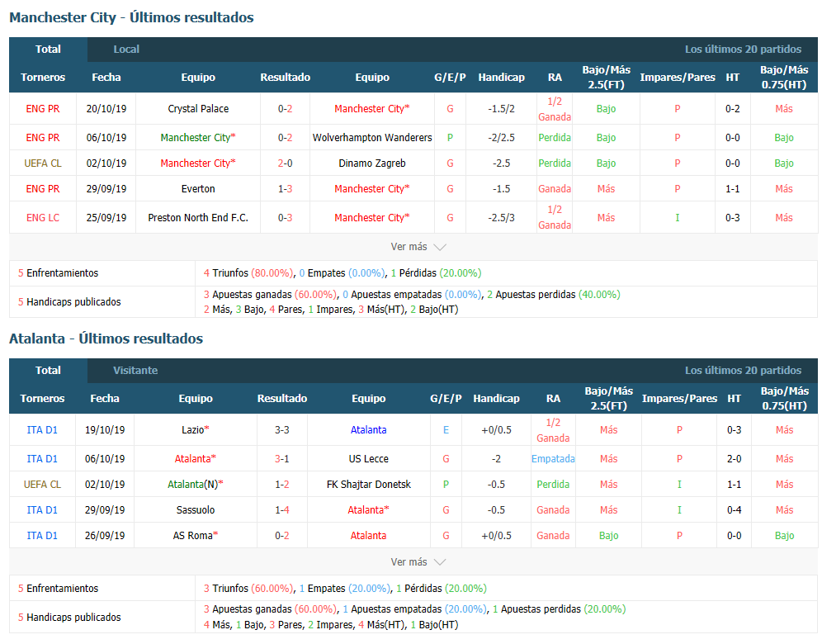Viewport: 822px width, 644px height.
Task: Click the Atalanta - Últimos resultados heading
Action: [x=106, y=339]
